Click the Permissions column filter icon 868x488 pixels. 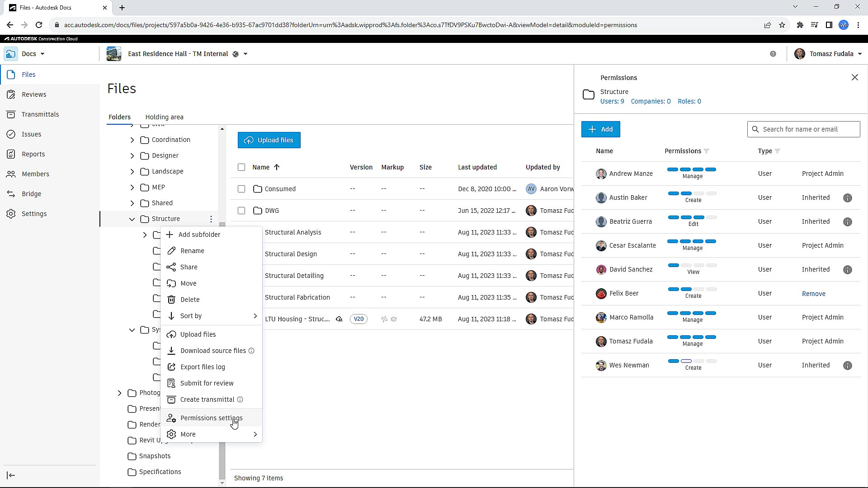pyautogui.click(x=707, y=151)
